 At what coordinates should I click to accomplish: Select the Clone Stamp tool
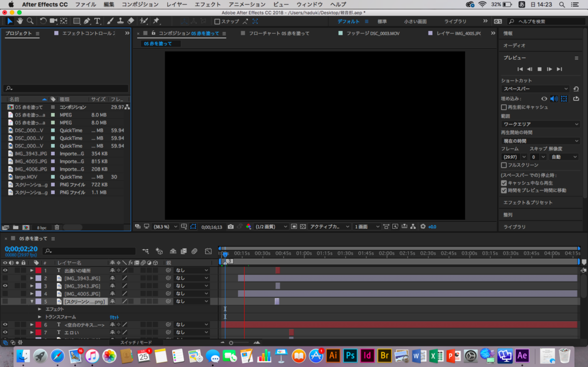pos(121,21)
